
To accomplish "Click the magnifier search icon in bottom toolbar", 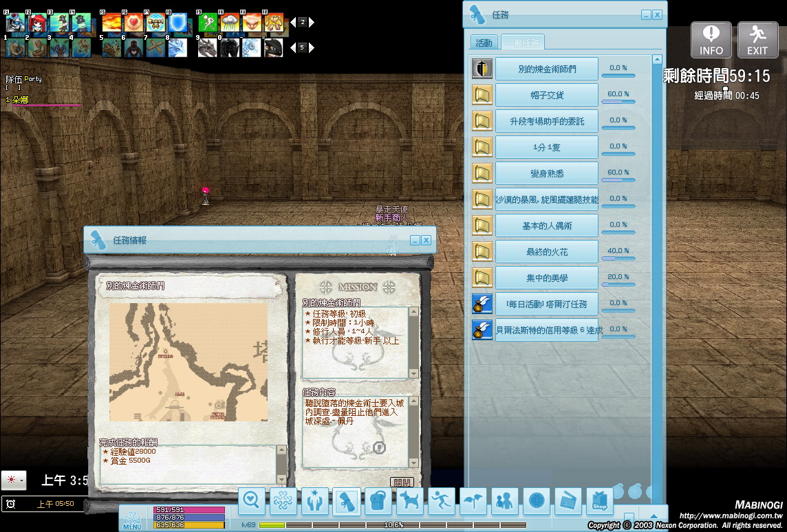I will [x=251, y=500].
